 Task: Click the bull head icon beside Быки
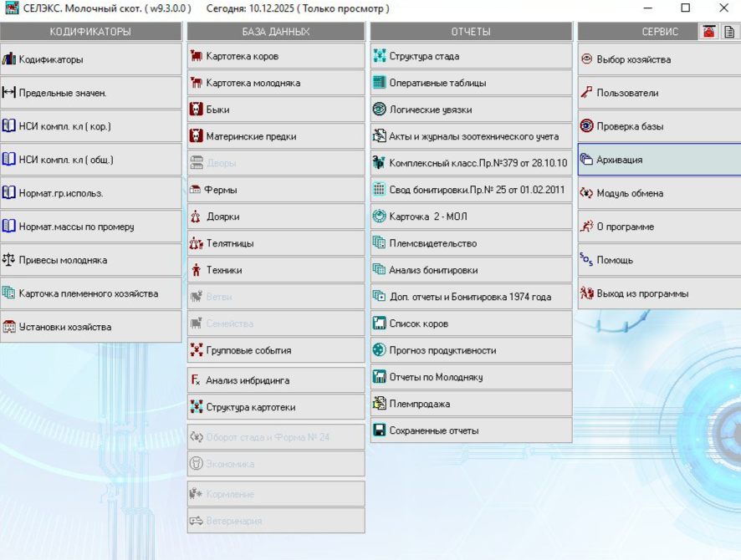point(196,109)
